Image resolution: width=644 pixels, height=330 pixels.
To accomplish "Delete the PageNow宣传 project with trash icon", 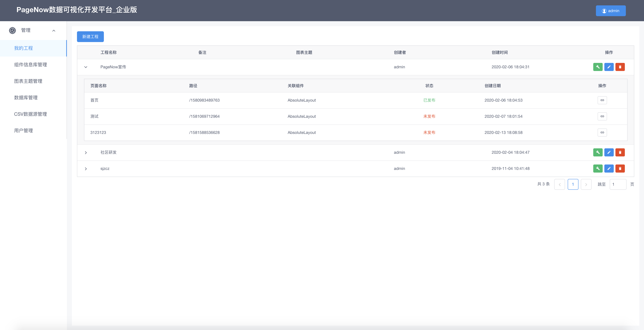I will (x=620, y=67).
